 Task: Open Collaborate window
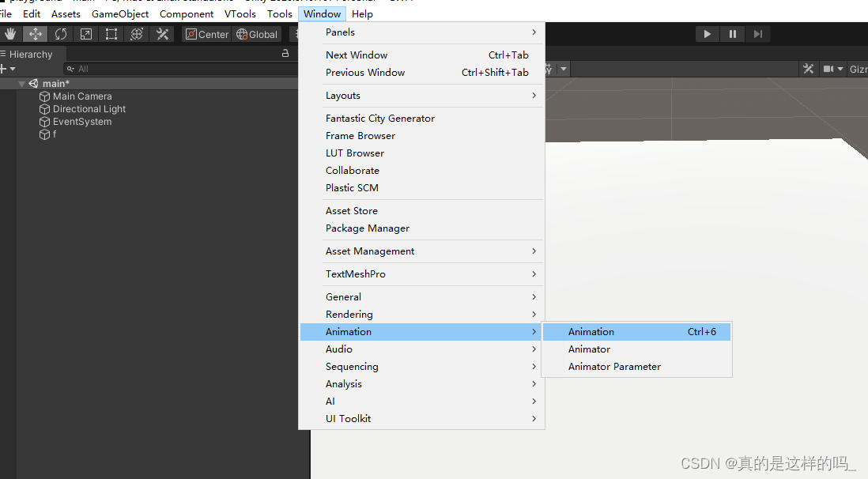pyautogui.click(x=422, y=171)
